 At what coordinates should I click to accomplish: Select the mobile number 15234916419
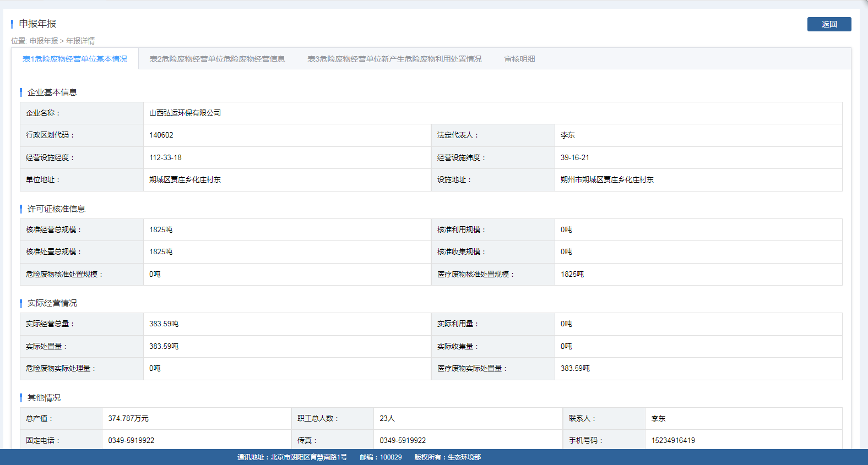(673, 440)
